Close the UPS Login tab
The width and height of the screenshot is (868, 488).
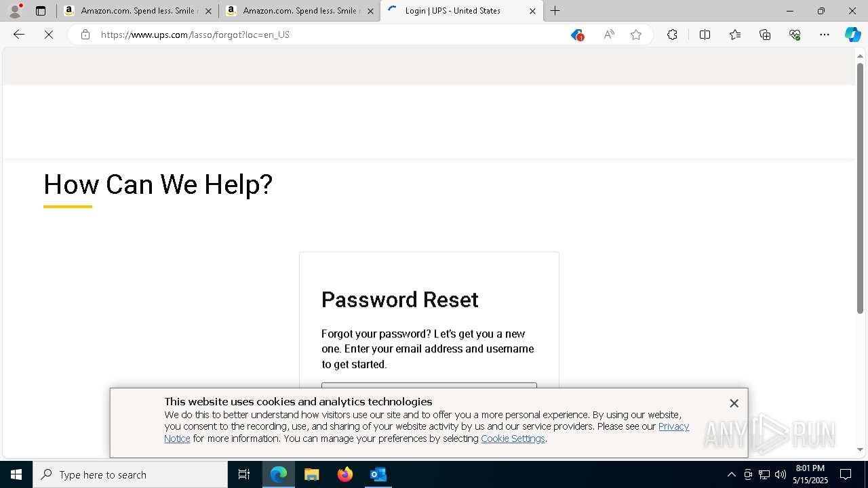tap(532, 11)
